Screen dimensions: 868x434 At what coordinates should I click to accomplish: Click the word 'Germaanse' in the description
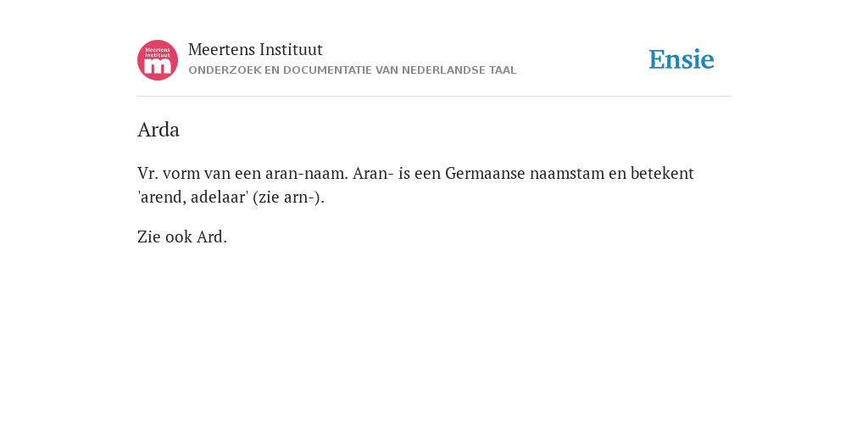coord(485,173)
